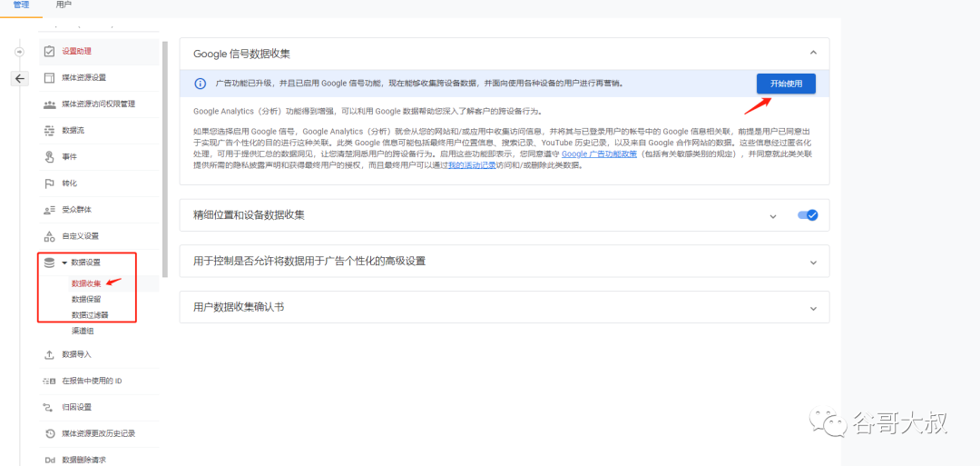The image size is (980, 466).
Task: Collapse the 数据设置 tree arrow
Action: coord(64,263)
